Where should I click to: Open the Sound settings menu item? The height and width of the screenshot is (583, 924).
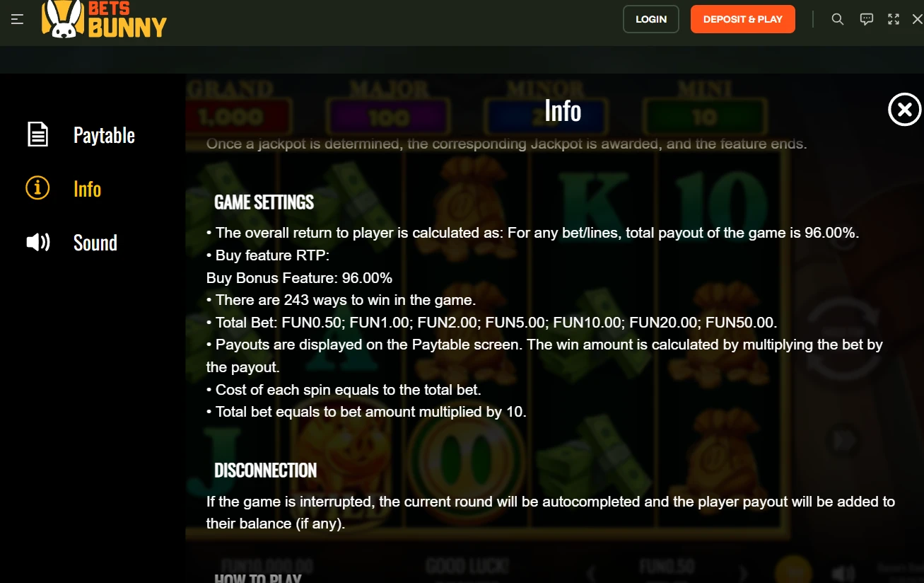click(95, 243)
